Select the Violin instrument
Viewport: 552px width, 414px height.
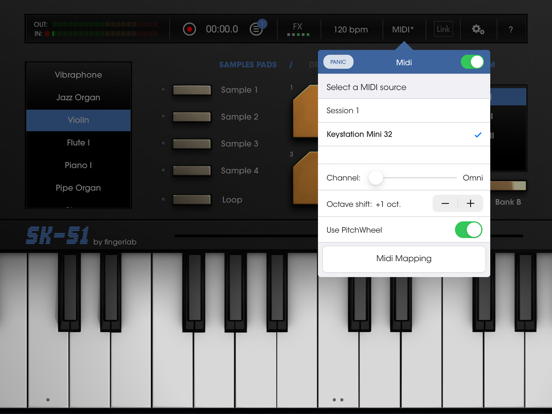point(78,120)
